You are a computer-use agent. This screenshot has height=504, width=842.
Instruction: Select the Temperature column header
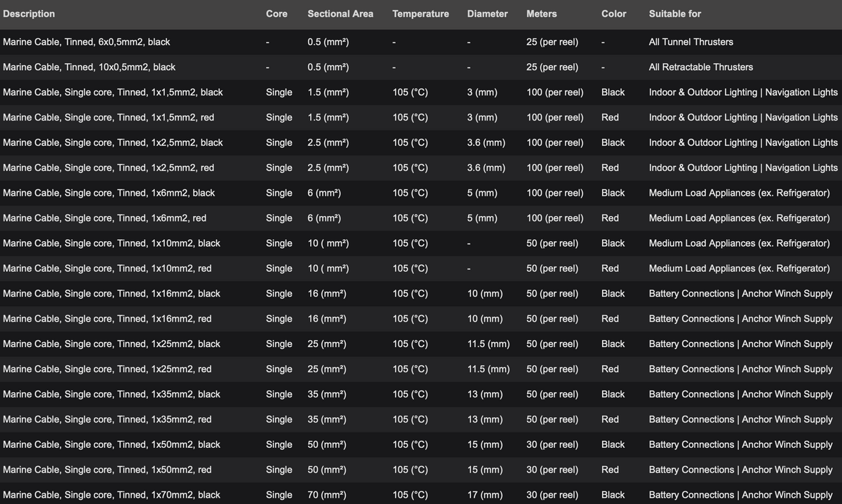tap(421, 14)
